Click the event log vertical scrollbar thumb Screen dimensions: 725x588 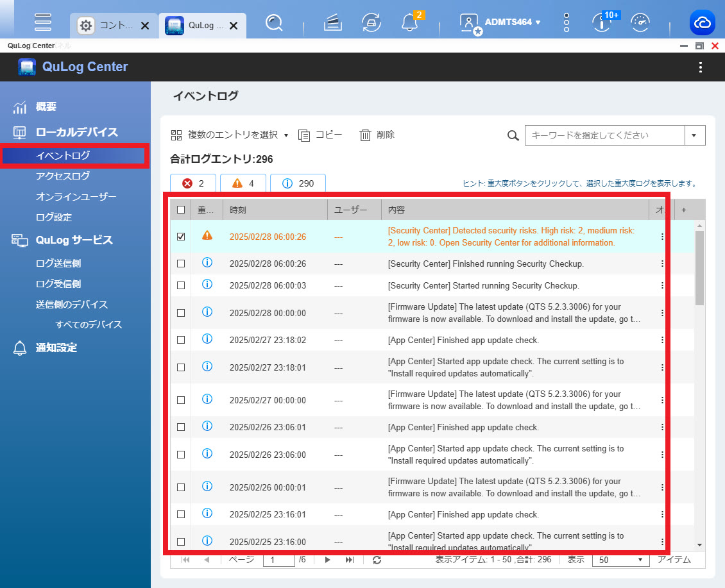pos(699,268)
